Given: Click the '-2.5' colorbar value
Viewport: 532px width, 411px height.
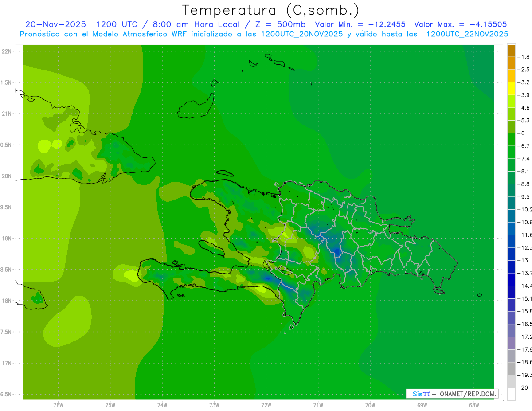Looking at the screenshot, I should point(524,70).
